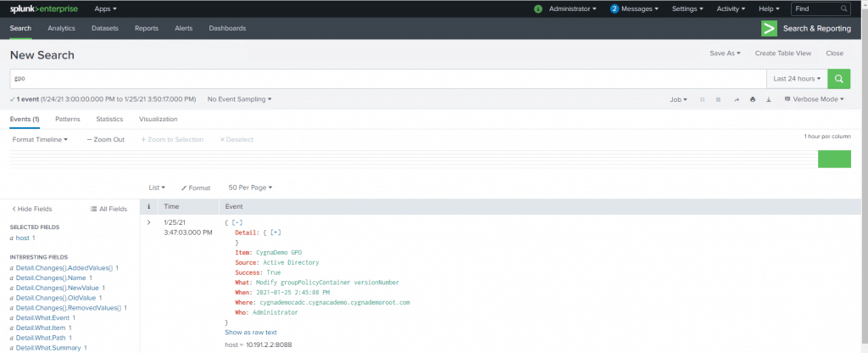Pause the running search job
Image resolution: width=868 pixels, height=353 pixels.
[702, 99]
